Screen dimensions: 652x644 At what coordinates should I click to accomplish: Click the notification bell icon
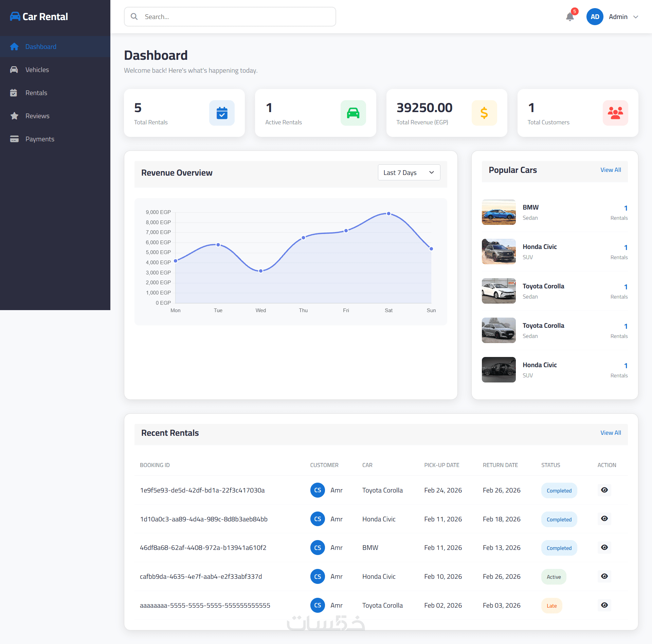click(x=570, y=17)
